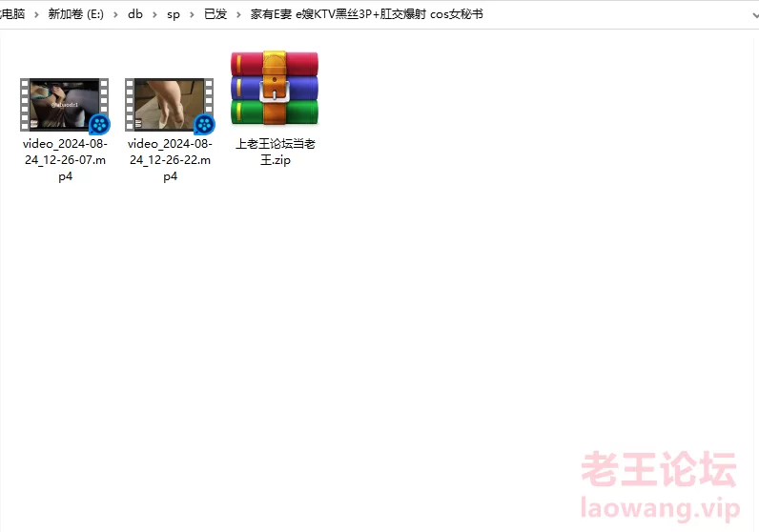Click the file name 上老王论坛当老王.zip

pos(275,152)
